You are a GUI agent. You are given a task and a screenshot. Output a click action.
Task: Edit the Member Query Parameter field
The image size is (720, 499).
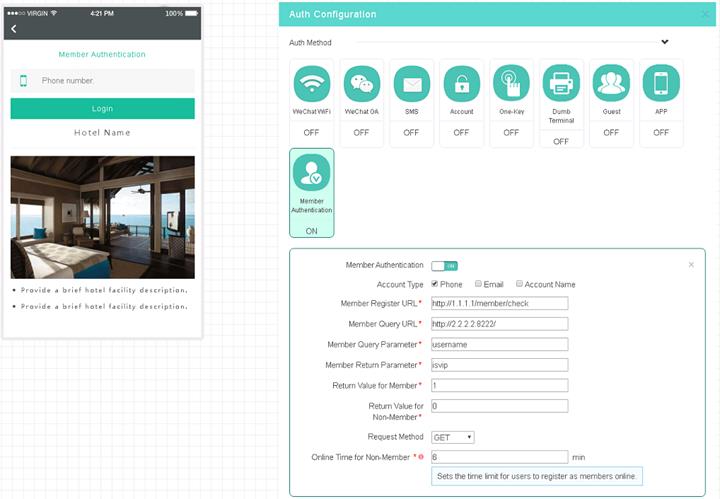coord(500,344)
